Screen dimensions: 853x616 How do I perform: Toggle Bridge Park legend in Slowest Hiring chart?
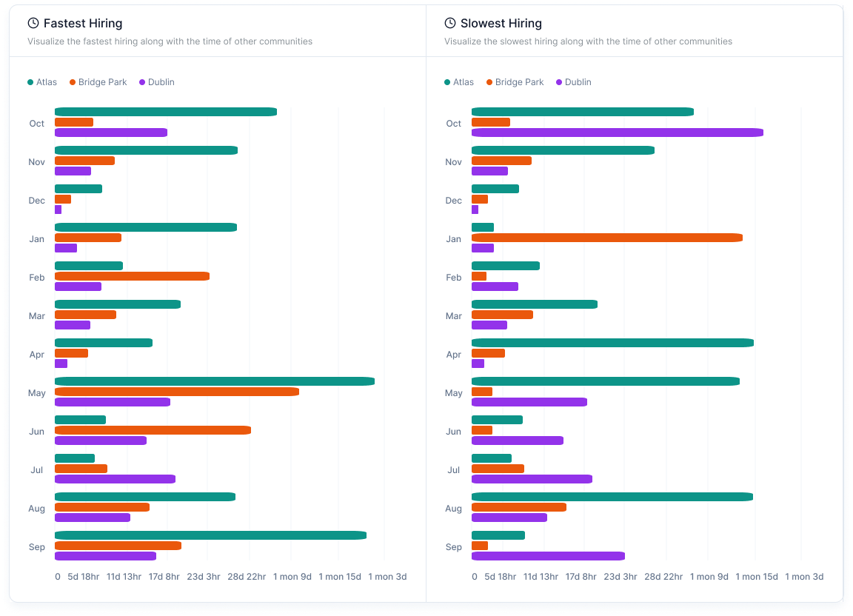[515, 82]
